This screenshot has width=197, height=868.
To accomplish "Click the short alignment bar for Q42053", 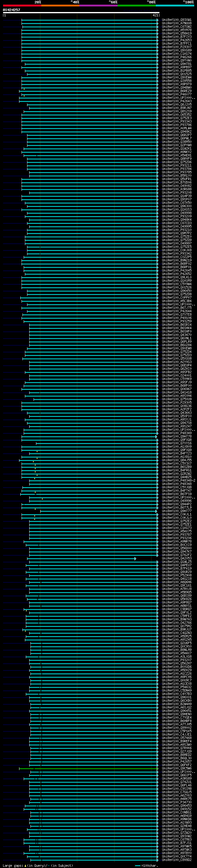I will pyautogui.click(x=82, y=559).
